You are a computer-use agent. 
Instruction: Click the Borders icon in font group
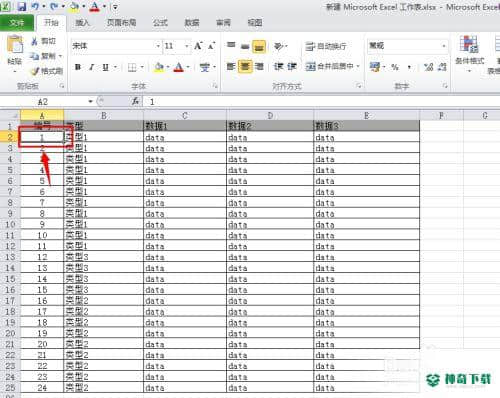tap(132, 67)
